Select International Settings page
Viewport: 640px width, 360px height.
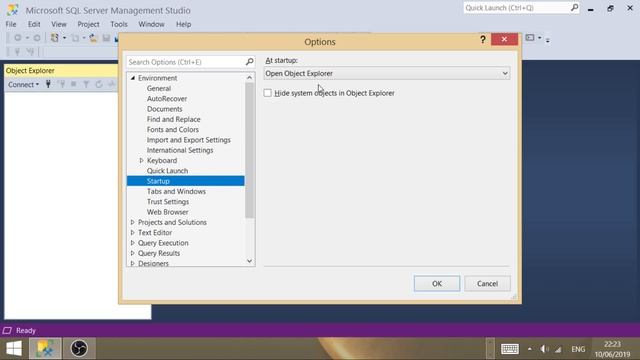tap(180, 150)
